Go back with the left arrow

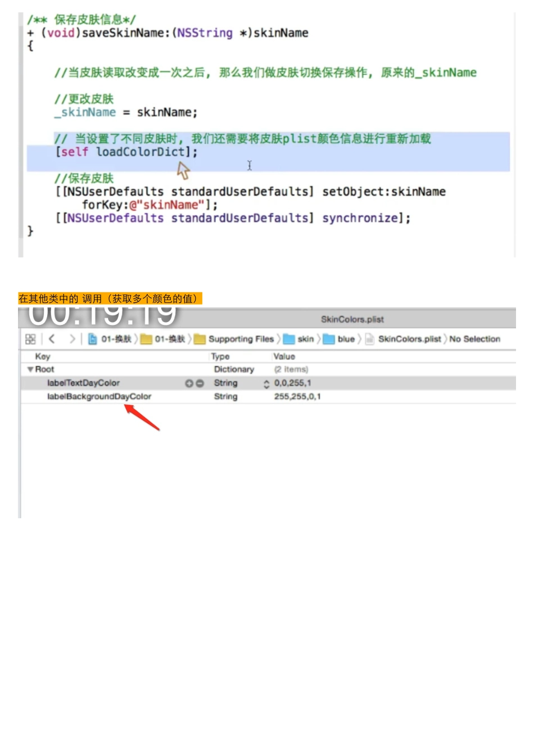tap(52, 339)
